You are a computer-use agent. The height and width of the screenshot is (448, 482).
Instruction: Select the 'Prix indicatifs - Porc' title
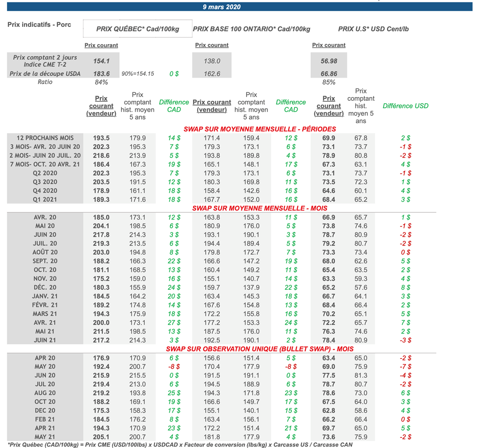[40, 24]
